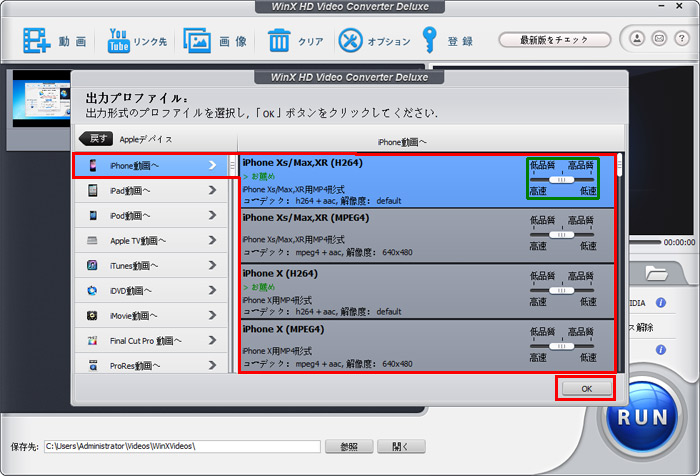The height and width of the screenshot is (476, 700).
Task: Select the iPhone動画へ category
Action: (x=150, y=165)
